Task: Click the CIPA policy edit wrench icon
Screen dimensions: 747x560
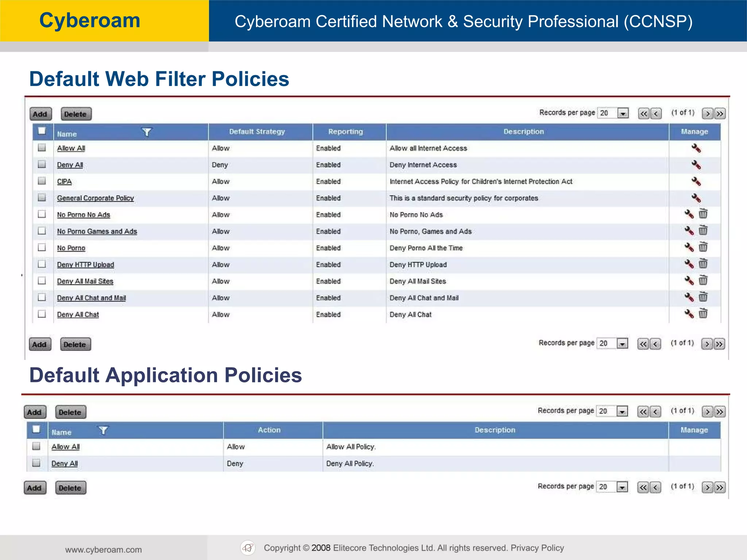Action: pyautogui.click(x=696, y=181)
